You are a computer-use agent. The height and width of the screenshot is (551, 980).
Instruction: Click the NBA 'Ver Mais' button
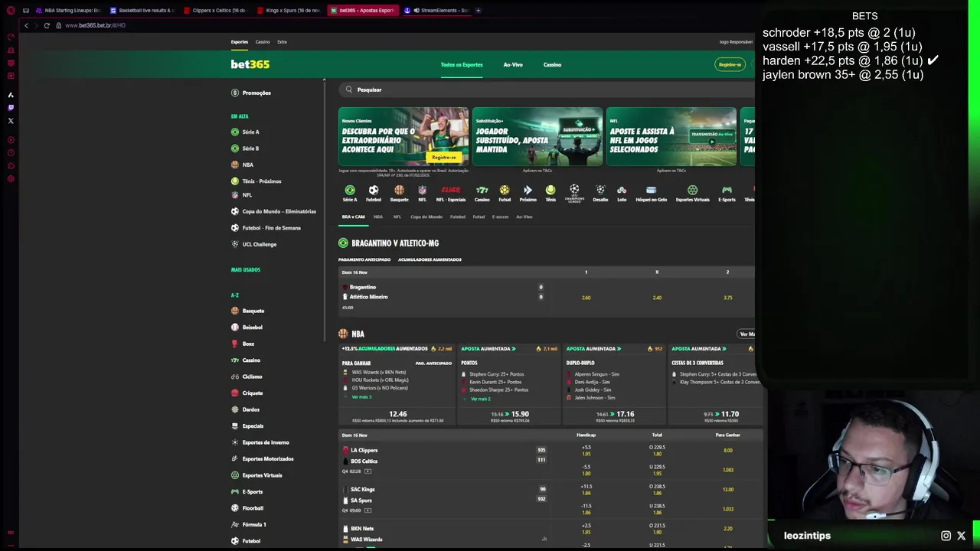[x=747, y=334]
